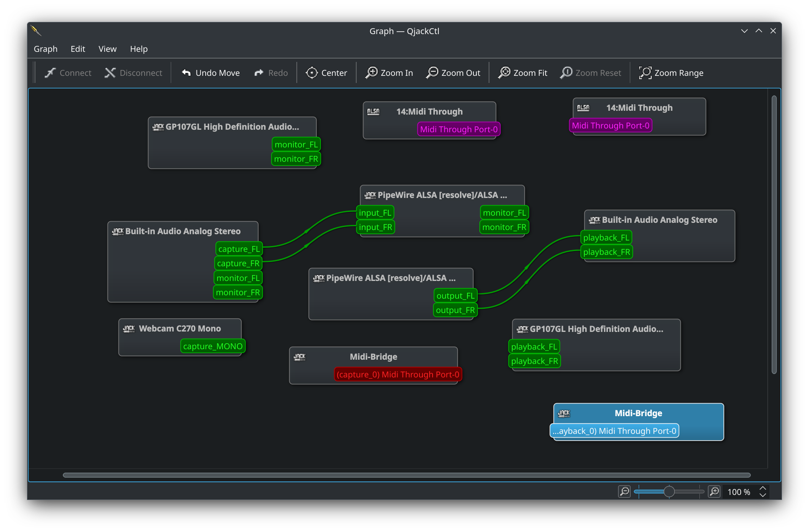809x532 pixels.
Task: Decrease zoom percentage with the down stepper arrow
Action: click(x=763, y=495)
